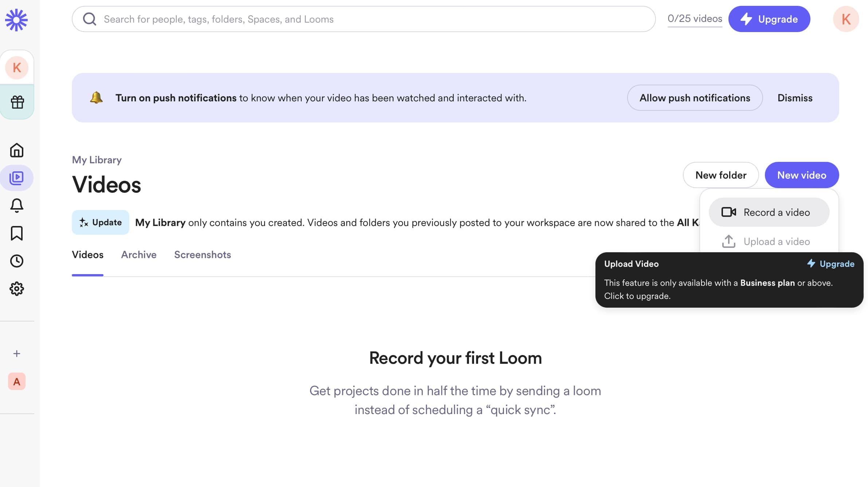Screen dimensions: 868x487
Task: Focus the search field for Looms
Action: (364, 19)
